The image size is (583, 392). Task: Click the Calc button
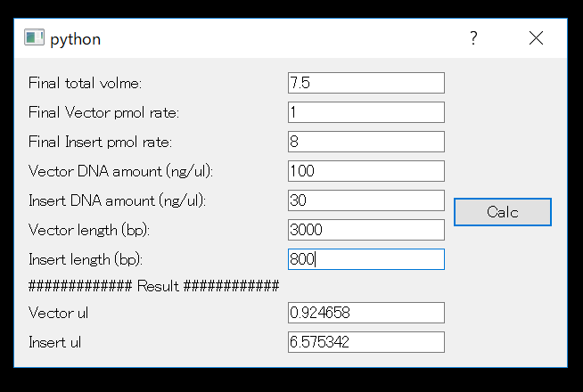click(x=502, y=212)
